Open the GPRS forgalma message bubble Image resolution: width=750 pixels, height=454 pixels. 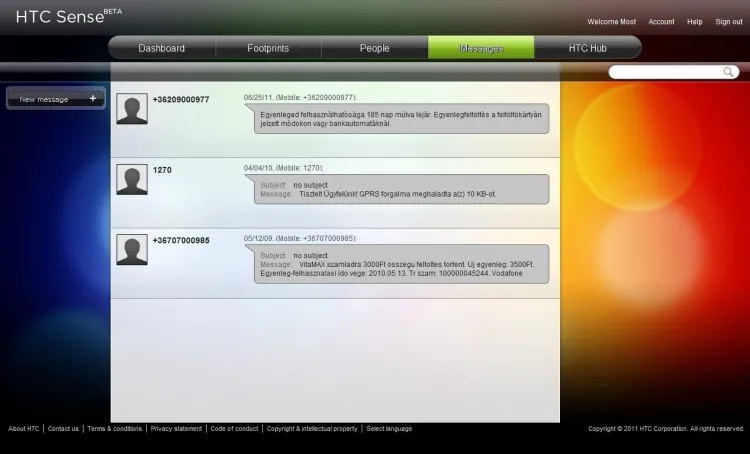(x=401, y=190)
